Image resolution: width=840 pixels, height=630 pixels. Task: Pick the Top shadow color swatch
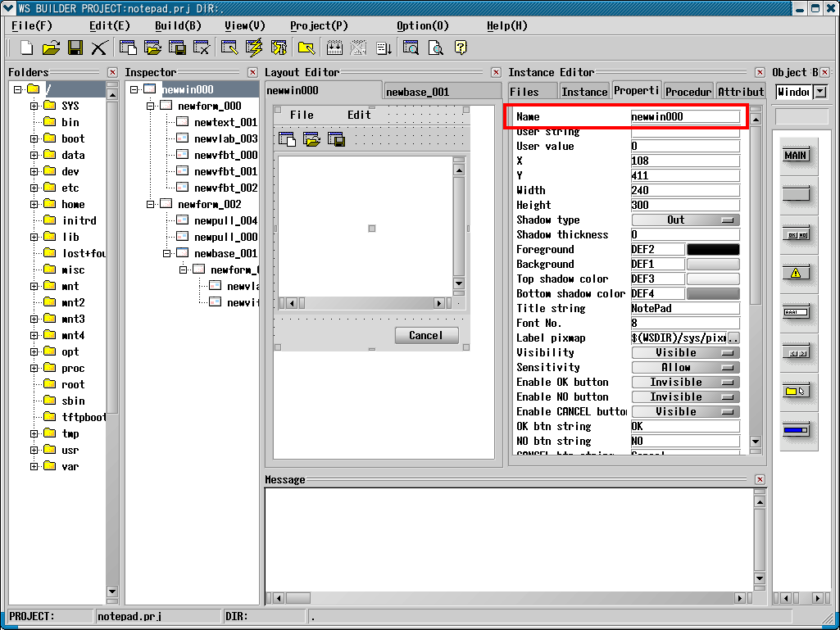(713, 279)
